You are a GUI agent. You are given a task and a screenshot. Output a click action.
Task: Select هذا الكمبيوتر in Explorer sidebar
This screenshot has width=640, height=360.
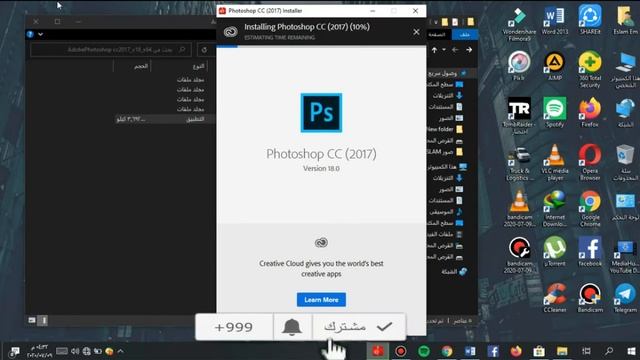[x=447, y=167]
